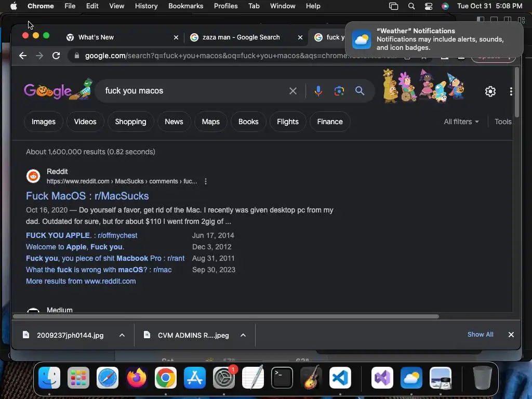The image size is (532, 399).
Task: Open Google quick settings gear
Action: coord(490,91)
